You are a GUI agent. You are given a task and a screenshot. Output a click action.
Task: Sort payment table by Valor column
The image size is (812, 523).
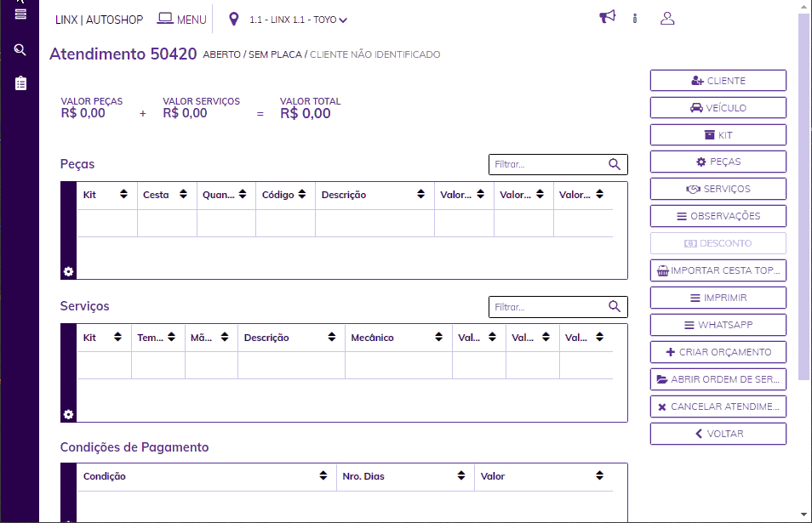(x=600, y=475)
